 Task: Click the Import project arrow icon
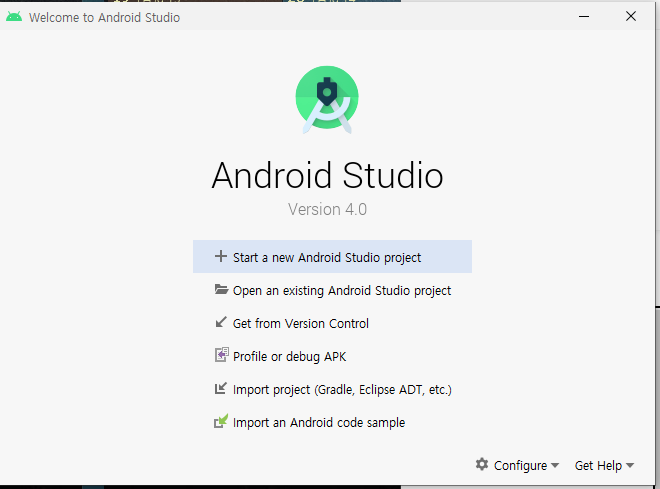point(221,388)
